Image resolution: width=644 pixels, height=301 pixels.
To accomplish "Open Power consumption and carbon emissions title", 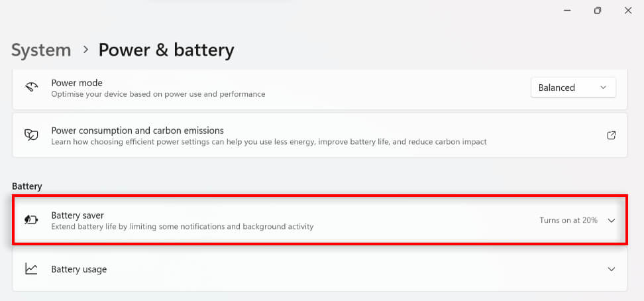I will pyautogui.click(x=137, y=131).
